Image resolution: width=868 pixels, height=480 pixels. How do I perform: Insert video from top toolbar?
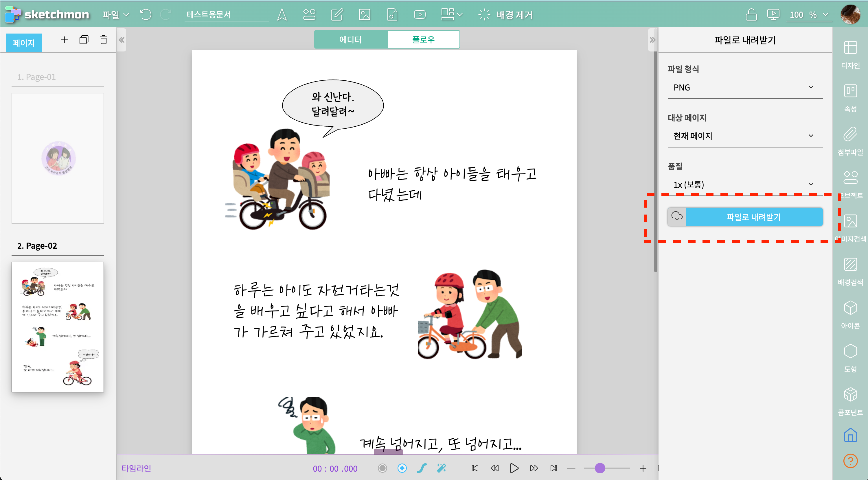420,14
